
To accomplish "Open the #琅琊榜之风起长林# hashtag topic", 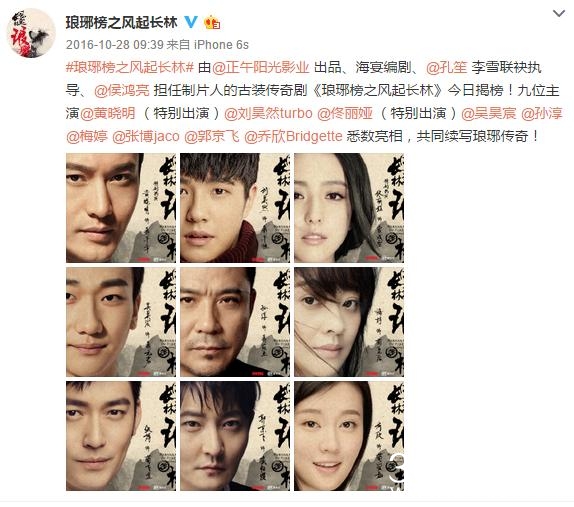I will 130,67.
